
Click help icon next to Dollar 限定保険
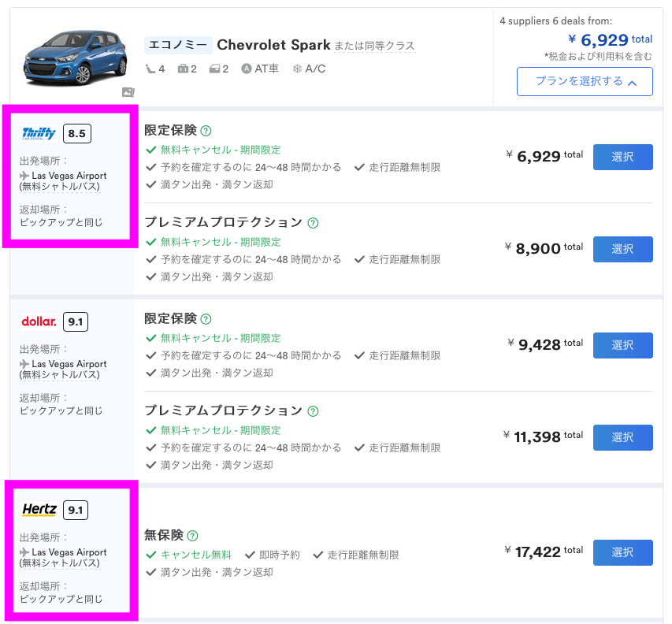point(206,319)
